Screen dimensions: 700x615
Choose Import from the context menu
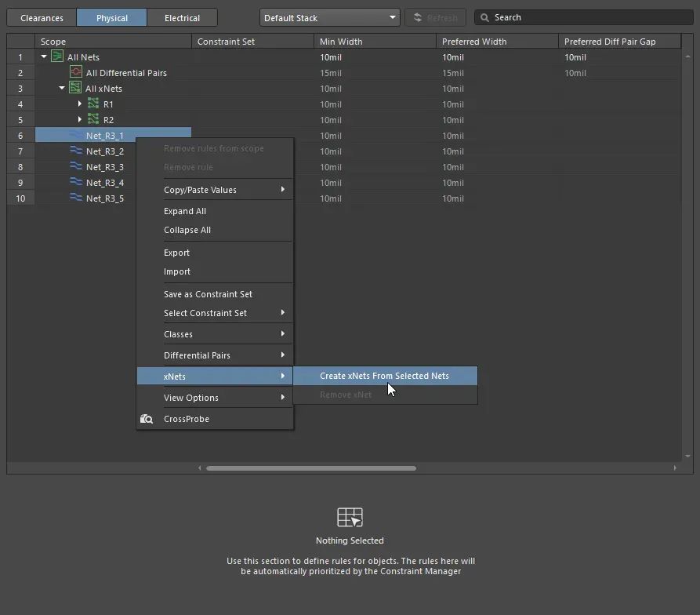pyautogui.click(x=215, y=271)
